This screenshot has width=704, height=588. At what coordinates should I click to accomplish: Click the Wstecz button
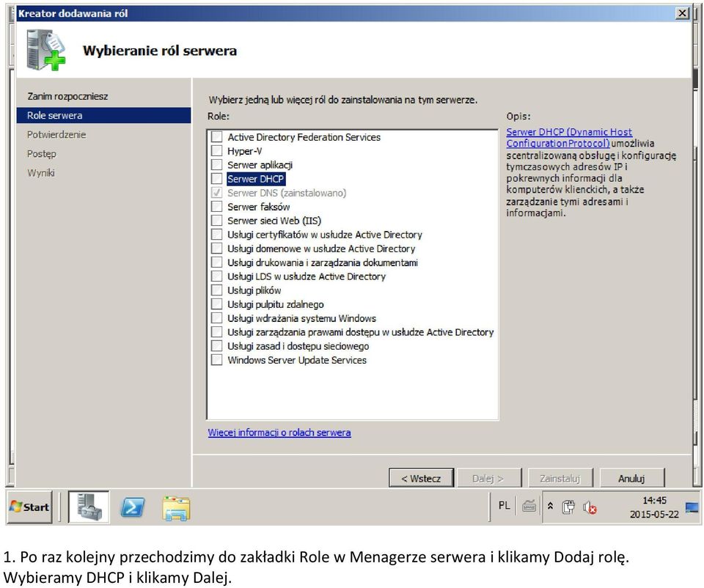[421, 478]
